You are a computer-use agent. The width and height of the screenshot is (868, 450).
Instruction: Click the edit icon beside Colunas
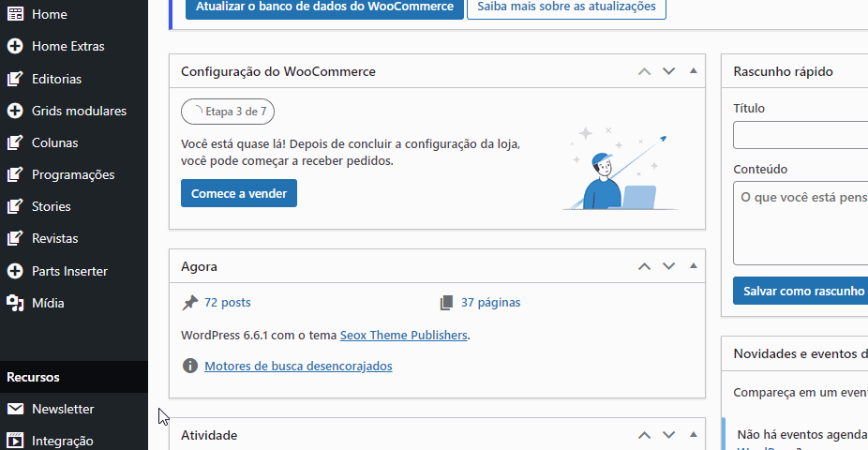pos(15,142)
